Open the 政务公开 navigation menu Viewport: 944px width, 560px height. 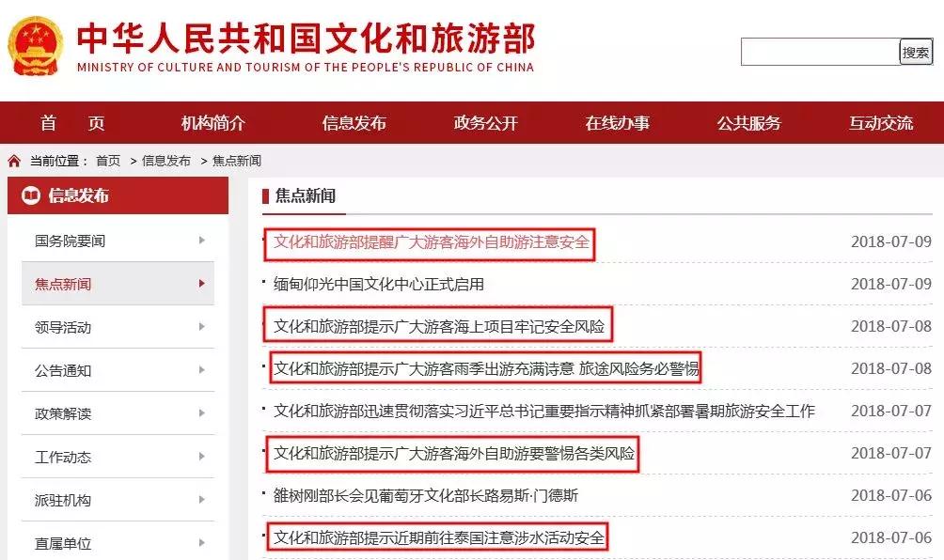click(485, 122)
